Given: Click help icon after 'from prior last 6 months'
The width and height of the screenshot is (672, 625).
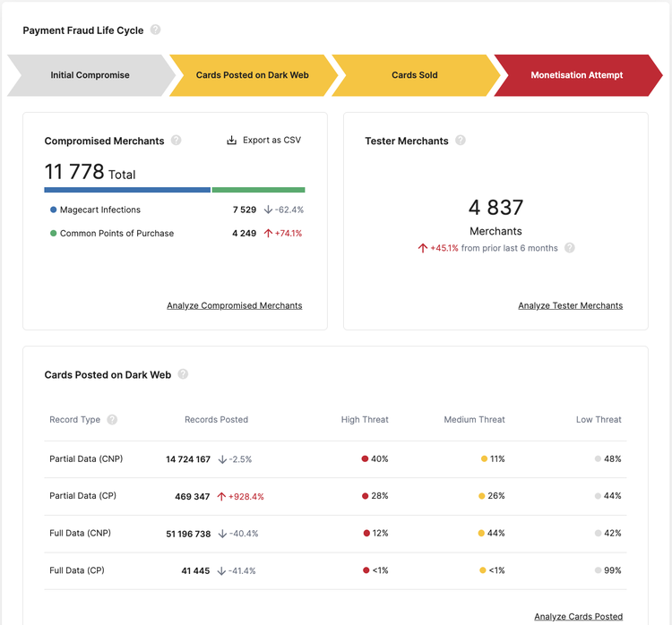Looking at the screenshot, I should pos(570,248).
